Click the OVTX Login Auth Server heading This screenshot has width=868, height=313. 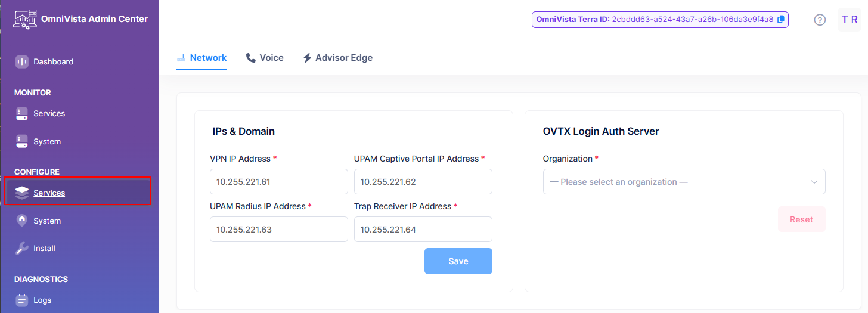tap(601, 131)
